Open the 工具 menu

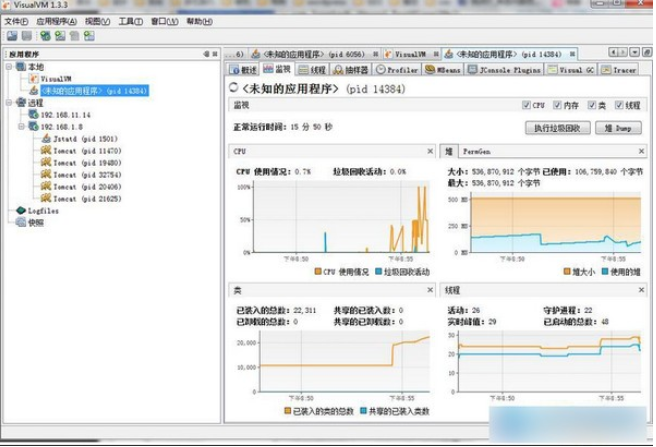[131, 21]
